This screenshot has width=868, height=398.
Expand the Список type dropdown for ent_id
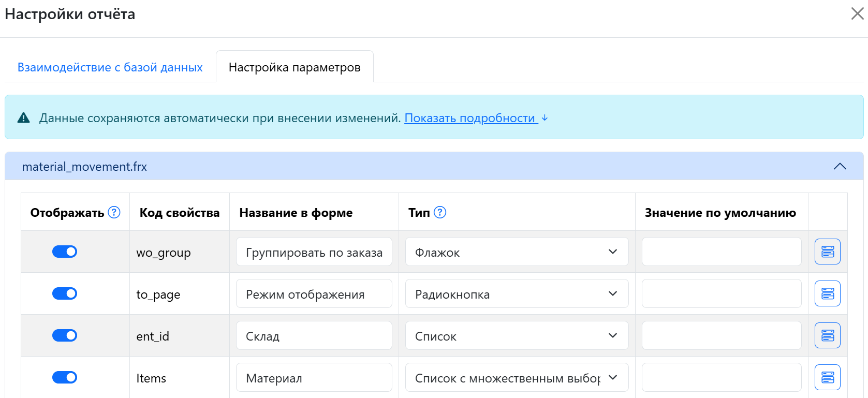[516, 336]
